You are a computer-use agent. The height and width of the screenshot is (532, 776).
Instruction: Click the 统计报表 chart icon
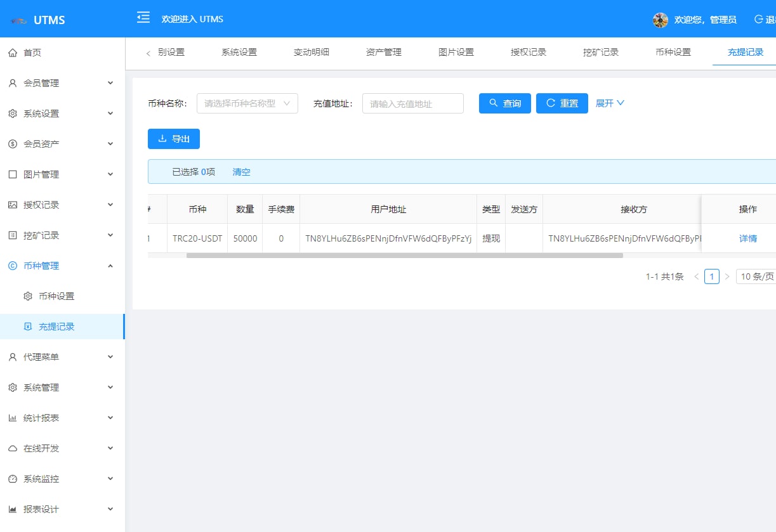[x=13, y=418]
